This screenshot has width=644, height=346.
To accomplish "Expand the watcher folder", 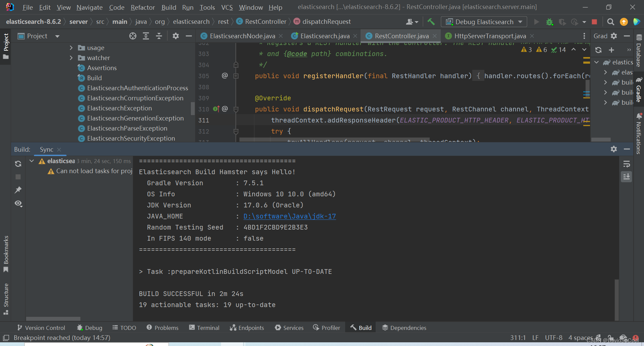I will (x=71, y=58).
